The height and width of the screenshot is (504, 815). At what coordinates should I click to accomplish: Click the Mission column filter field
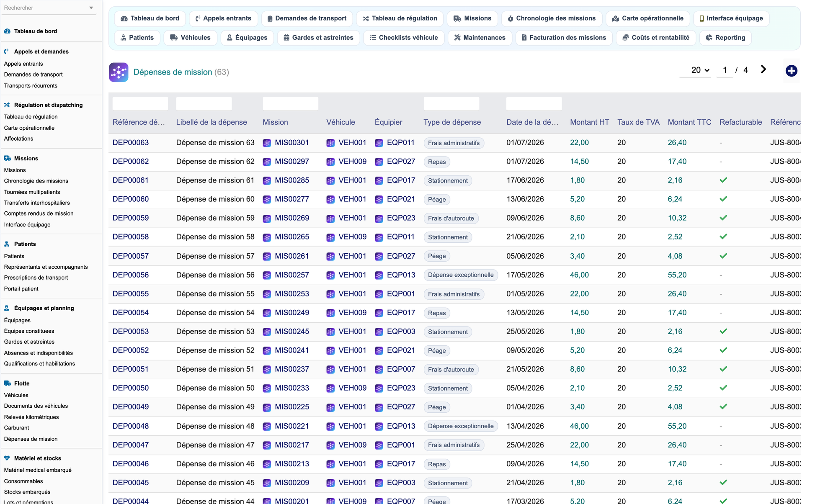pyautogui.click(x=290, y=103)
